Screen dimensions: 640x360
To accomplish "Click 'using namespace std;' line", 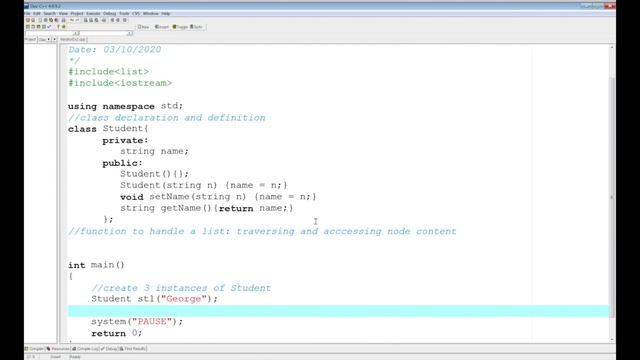I will (125, 106).
